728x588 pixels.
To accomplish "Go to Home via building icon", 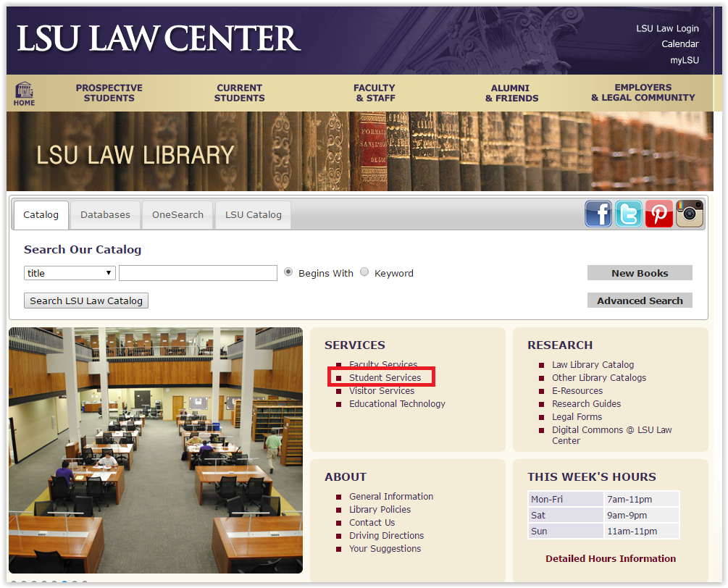I will (24, 93).
